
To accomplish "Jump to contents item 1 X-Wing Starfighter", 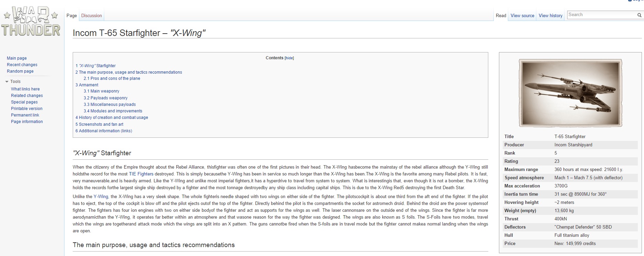I will click(96, 66).
